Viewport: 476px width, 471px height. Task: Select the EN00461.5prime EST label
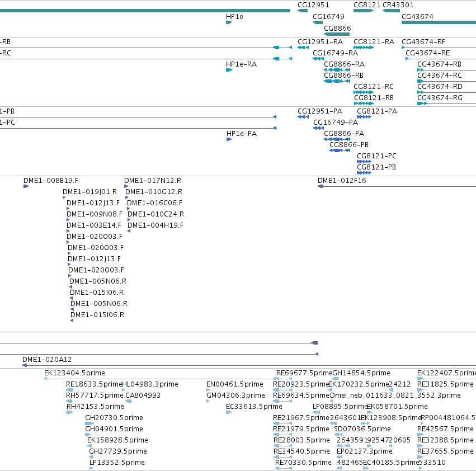coord(235,384)
